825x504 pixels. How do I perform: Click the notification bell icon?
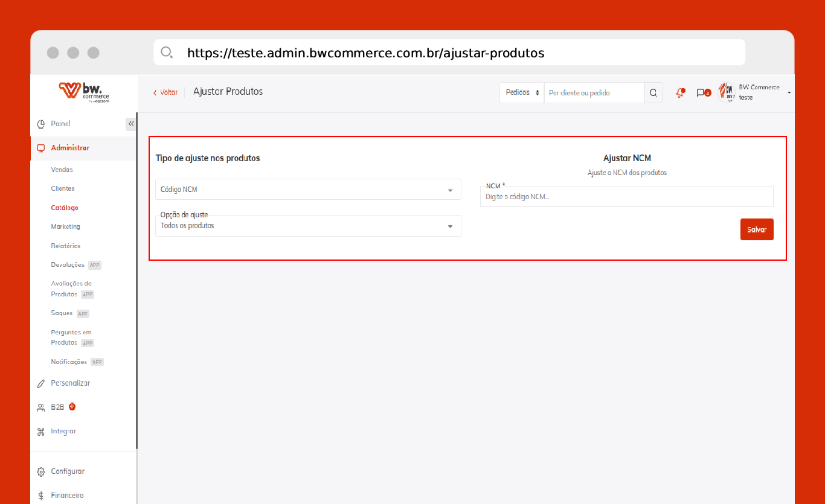tap(680, 93)
